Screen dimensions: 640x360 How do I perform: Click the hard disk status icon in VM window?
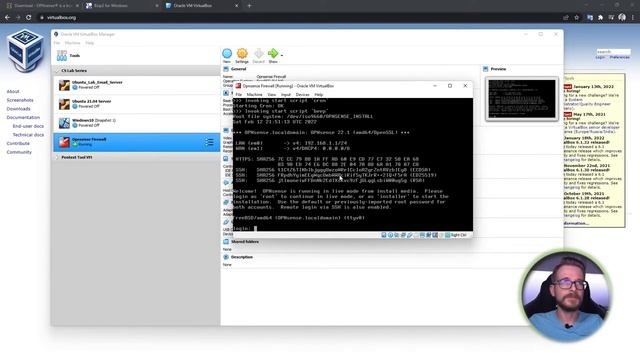(x=384, y=235)
